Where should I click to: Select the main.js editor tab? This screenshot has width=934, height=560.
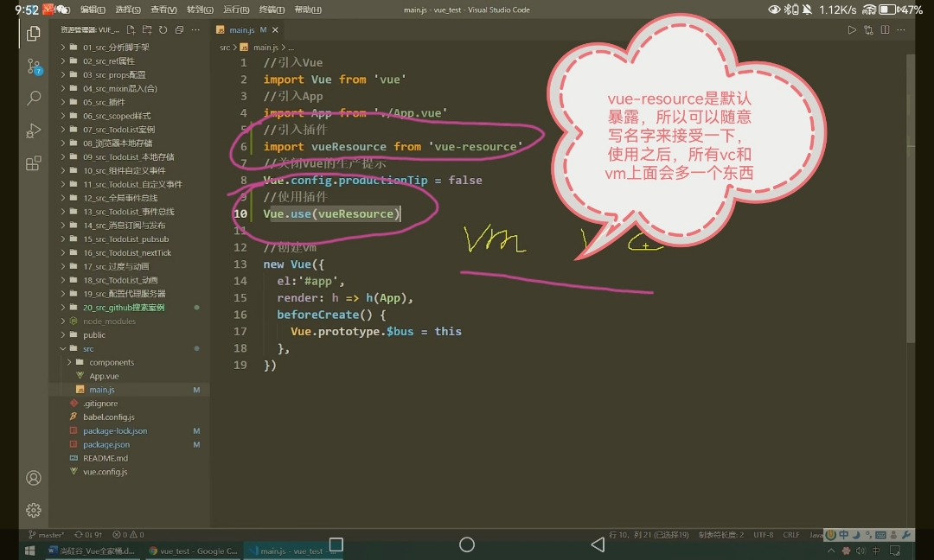(247, 29)
